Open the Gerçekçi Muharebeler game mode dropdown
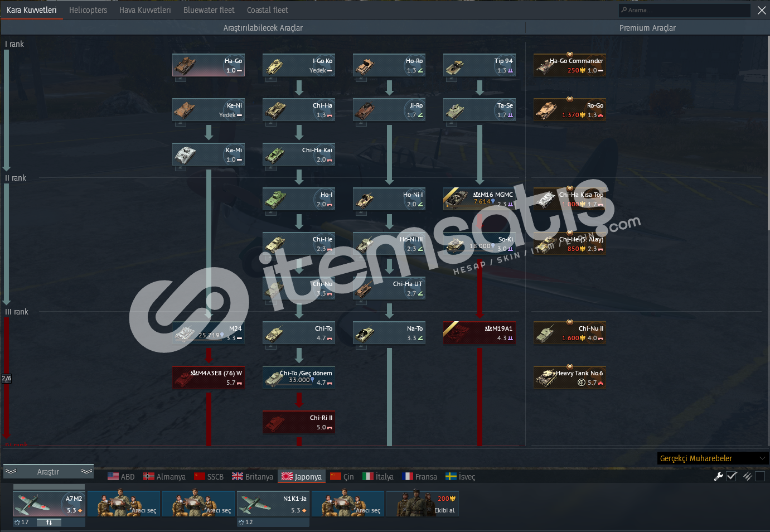Image resolution: width=770 pixels, height=532 pixels. (x=713, y=458)
